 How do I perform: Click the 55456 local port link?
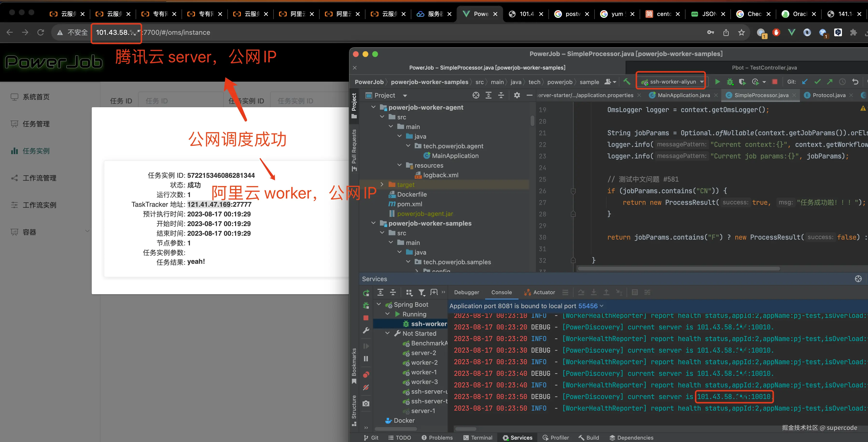click(x=588, y=306)
